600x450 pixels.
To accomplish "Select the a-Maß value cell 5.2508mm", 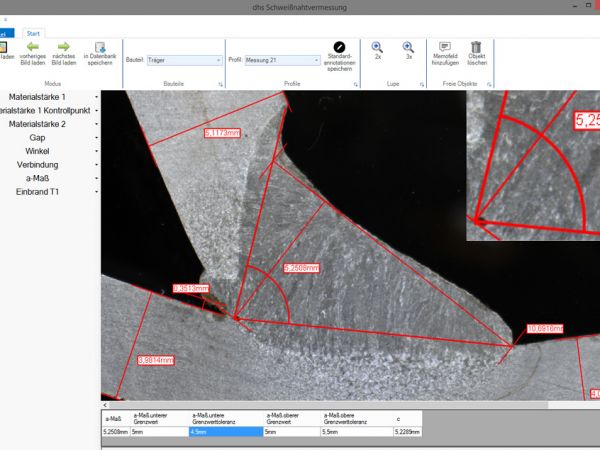I will point(116,432).
